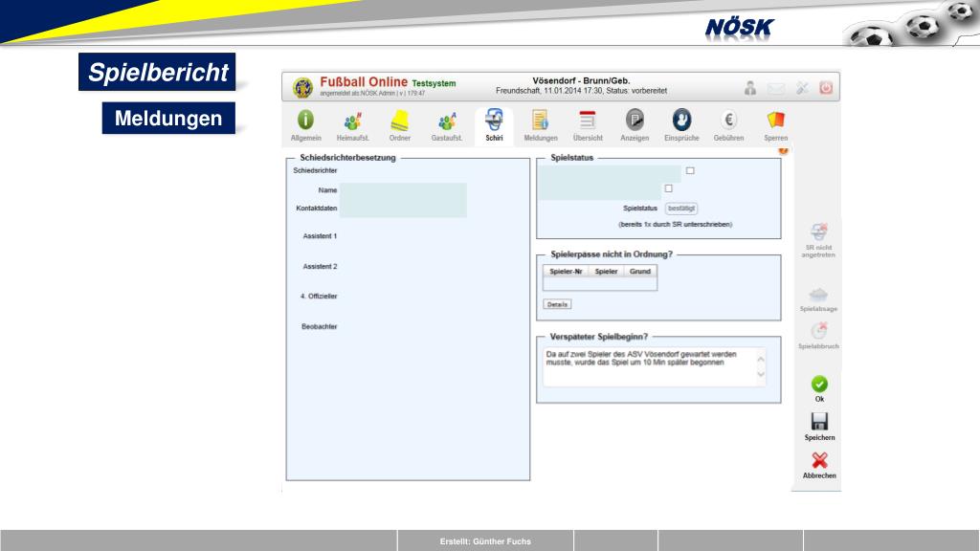
Task: Click the NÖSK logo on the slide
Action: tap(740, 29)
